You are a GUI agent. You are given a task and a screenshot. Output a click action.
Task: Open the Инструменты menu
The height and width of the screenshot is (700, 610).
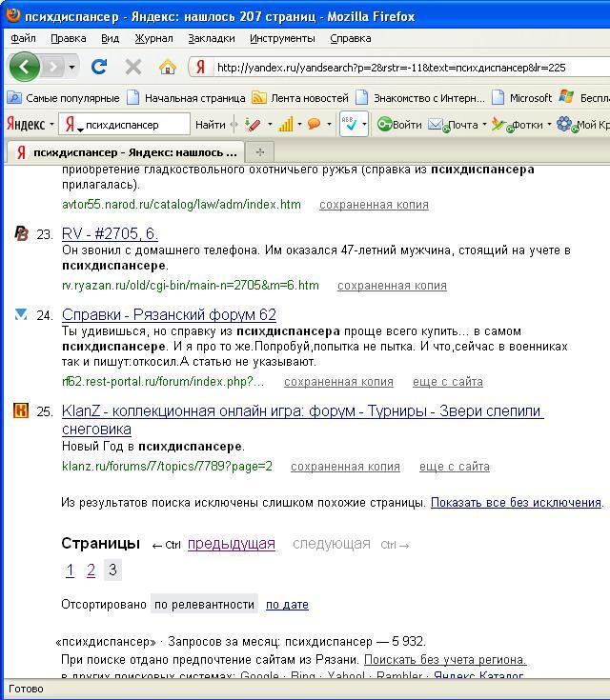[x=282, y=38]
